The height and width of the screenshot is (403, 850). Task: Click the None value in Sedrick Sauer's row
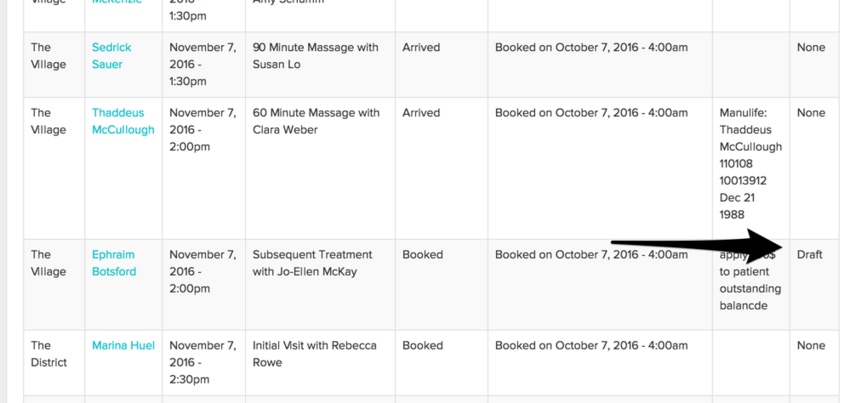(811, 47)
